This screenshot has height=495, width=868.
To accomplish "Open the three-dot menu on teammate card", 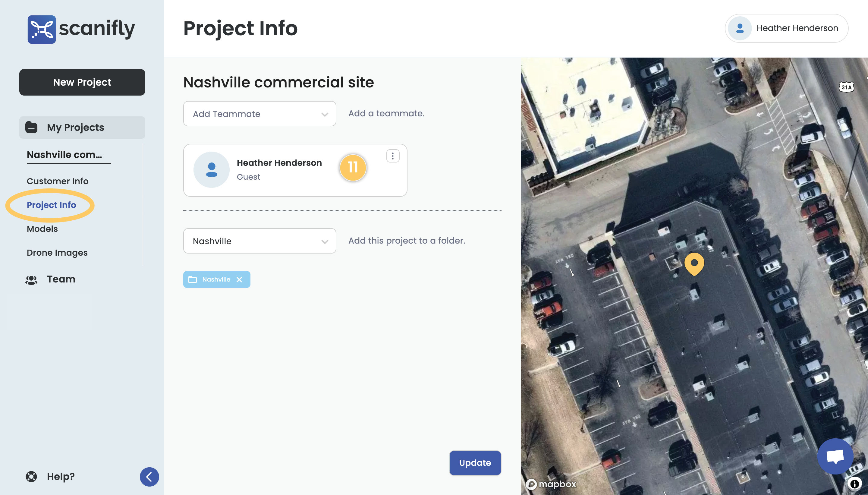I will (x=392, y=156).
